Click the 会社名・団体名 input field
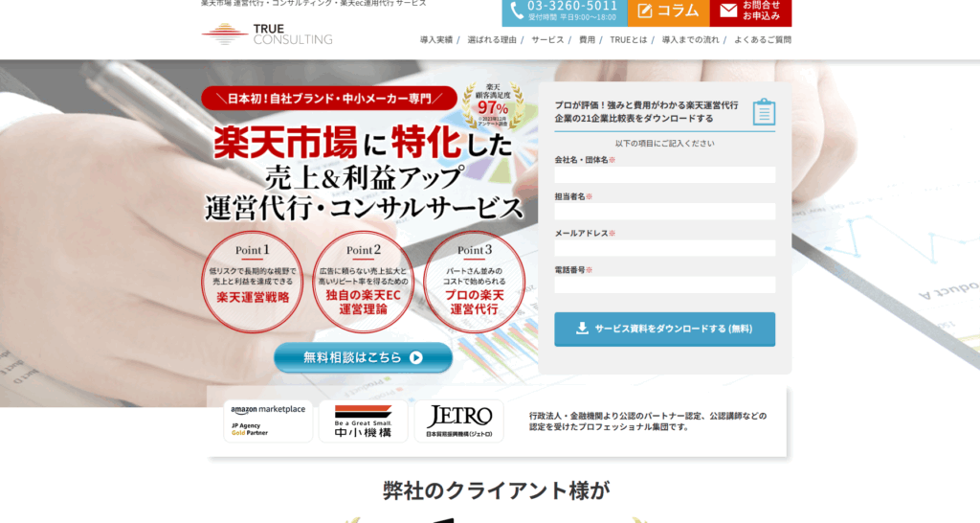 pyautogui.click(x=664, y=174)
